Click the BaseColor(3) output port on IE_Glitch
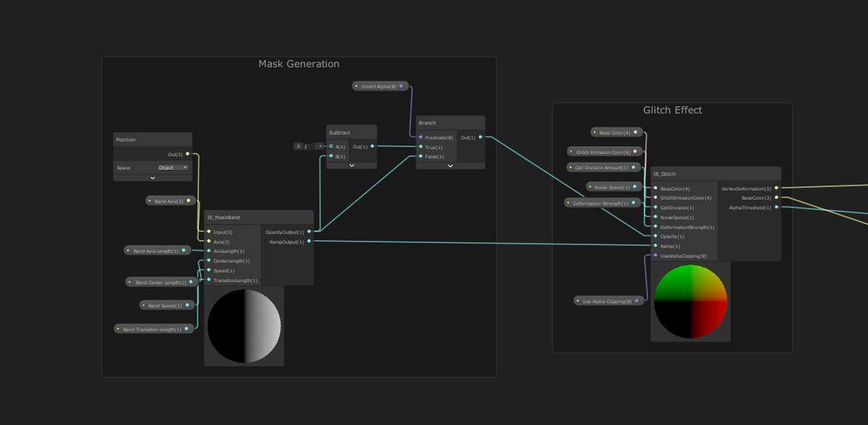This screenshot has width=868, height=425. (x=776, y=198)
